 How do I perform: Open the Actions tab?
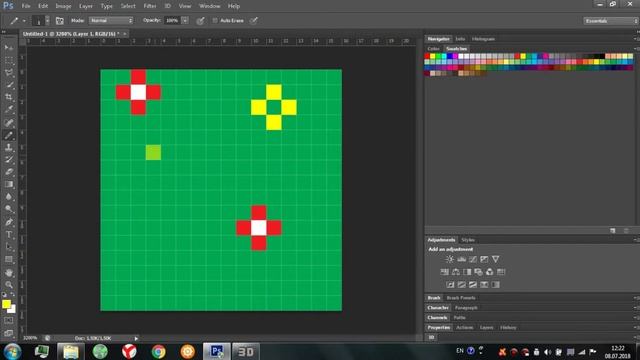pos(464,327)
